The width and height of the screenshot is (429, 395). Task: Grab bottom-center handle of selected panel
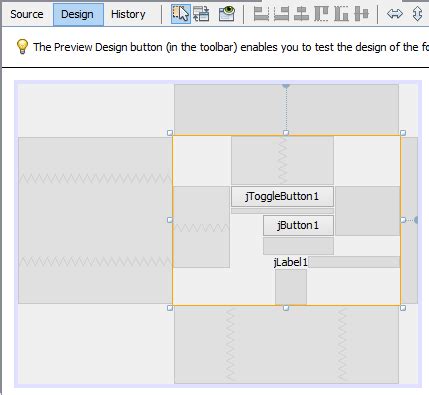click(286, 308)
